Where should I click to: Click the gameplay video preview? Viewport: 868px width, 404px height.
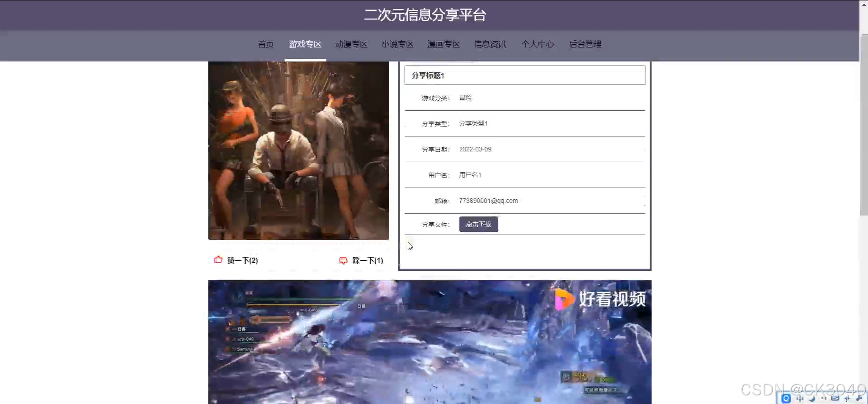(x=429, y=342)
